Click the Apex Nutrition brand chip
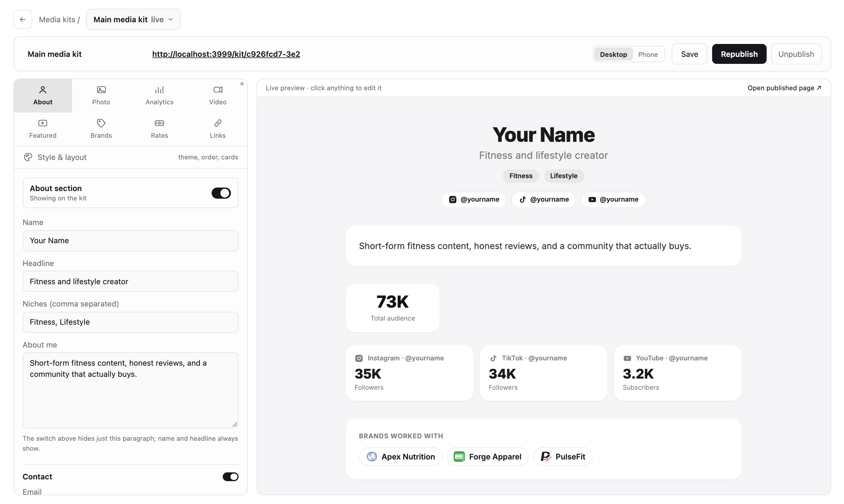 401,457
